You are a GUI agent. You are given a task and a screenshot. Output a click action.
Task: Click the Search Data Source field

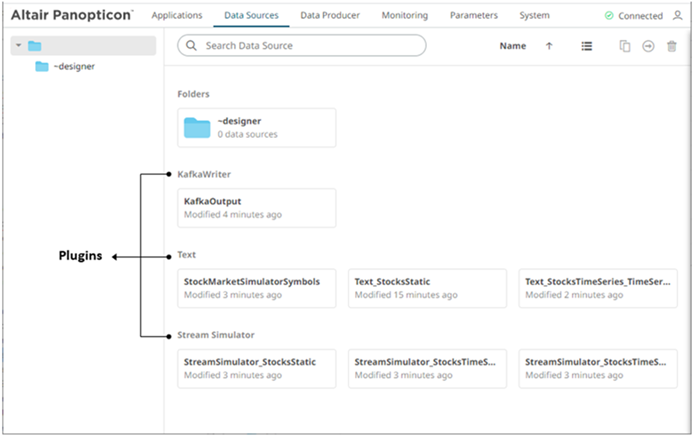(300, 46)
